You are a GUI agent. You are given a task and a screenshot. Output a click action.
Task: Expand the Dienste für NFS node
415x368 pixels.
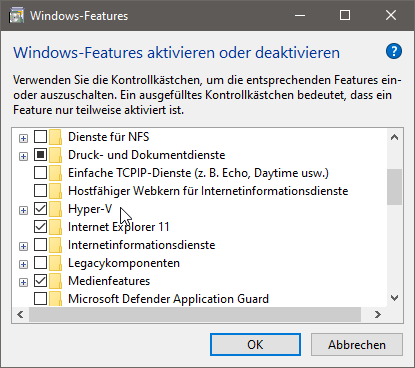point(23,138)
